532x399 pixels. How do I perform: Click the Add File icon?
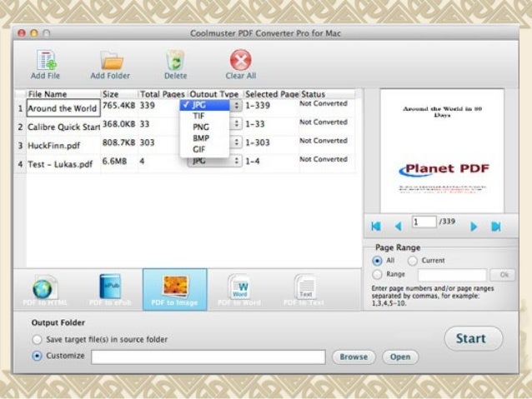(46, 60)
